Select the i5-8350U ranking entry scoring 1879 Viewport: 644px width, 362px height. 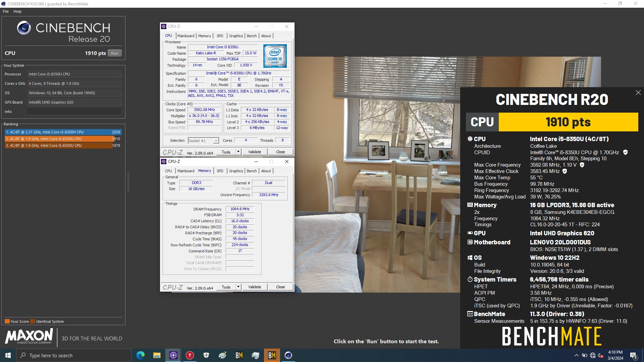tap(63, 145)
